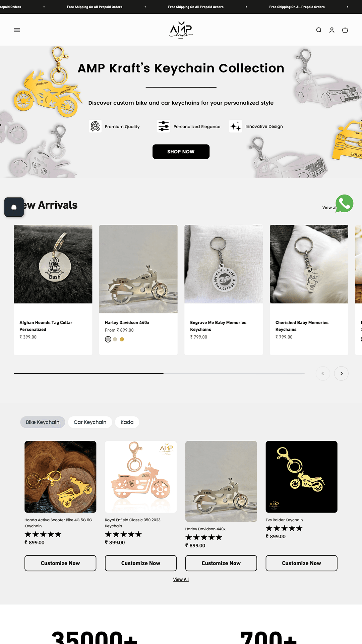362x644 pixels.
Task: Select the Bike Keychain filter chip
Action: (42, 422)
